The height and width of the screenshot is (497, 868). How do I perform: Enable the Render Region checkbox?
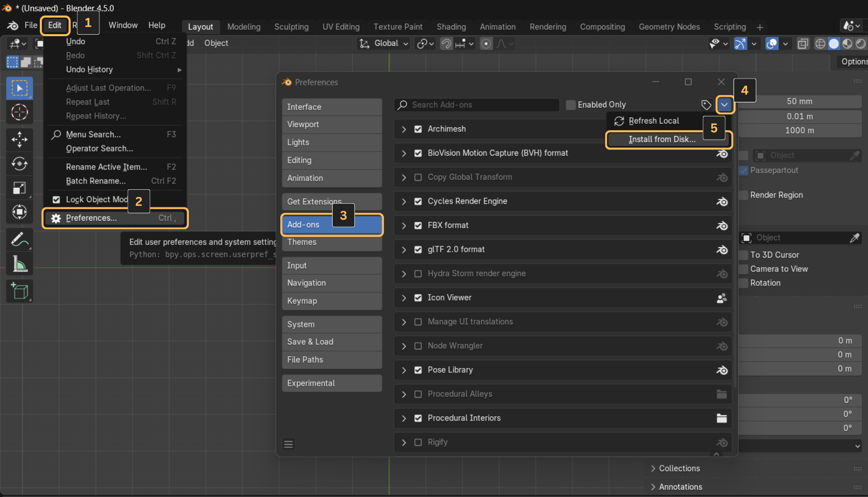(x=743, y=195)
